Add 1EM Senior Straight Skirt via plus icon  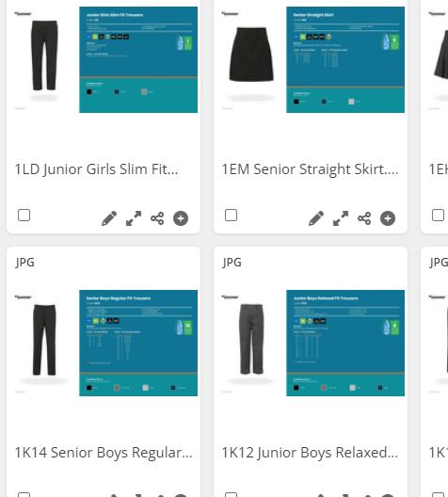coord(388,218)
